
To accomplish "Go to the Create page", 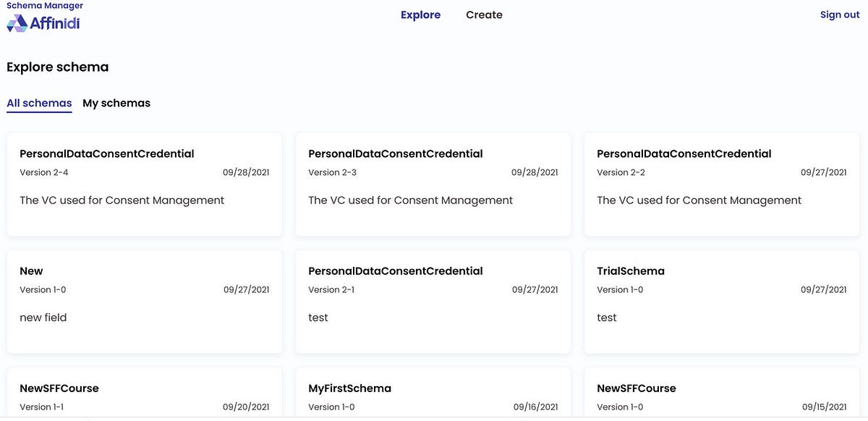I will 484,15.
